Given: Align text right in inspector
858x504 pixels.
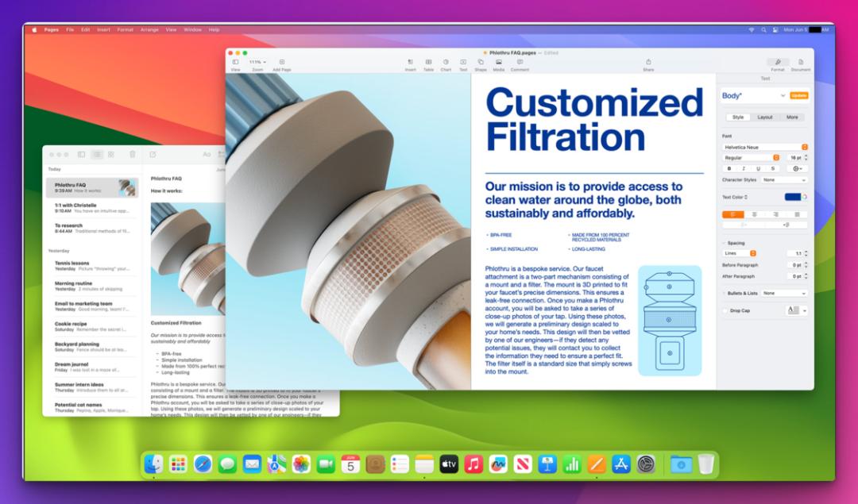Looking at the screenshot, I should (776, 214).
